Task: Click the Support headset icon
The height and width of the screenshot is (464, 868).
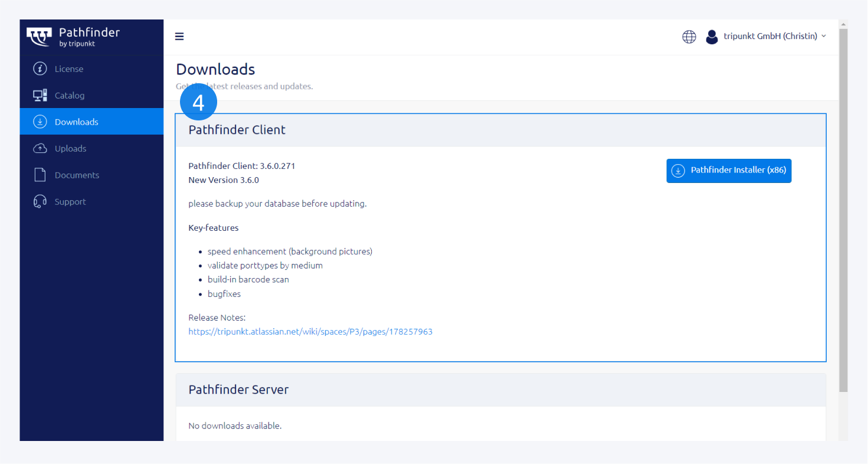Action: click(40, 202)
